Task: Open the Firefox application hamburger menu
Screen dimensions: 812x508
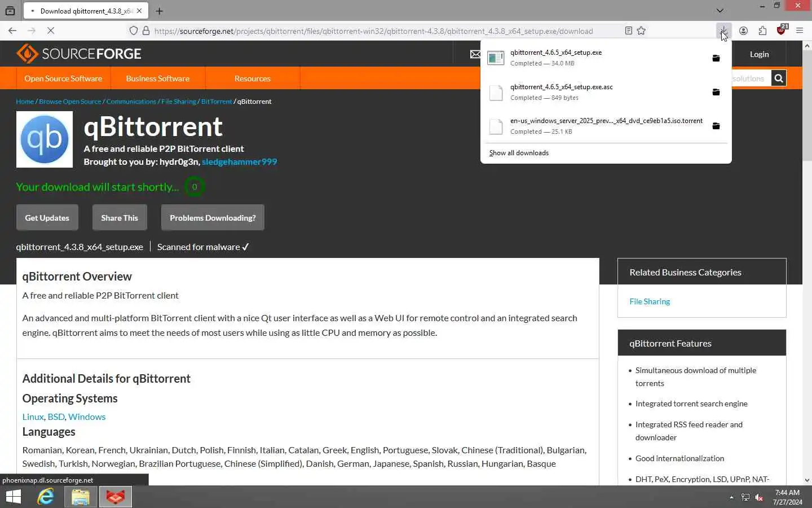Action: [800, 31]
